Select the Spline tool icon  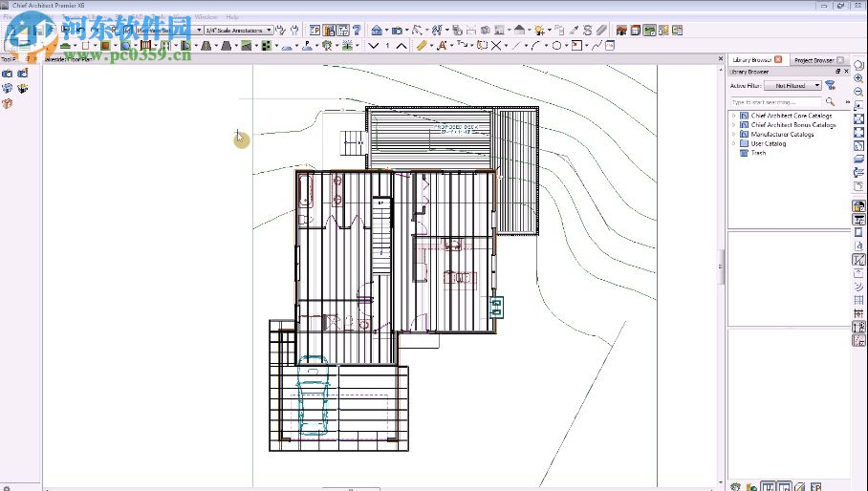point(597,46)
